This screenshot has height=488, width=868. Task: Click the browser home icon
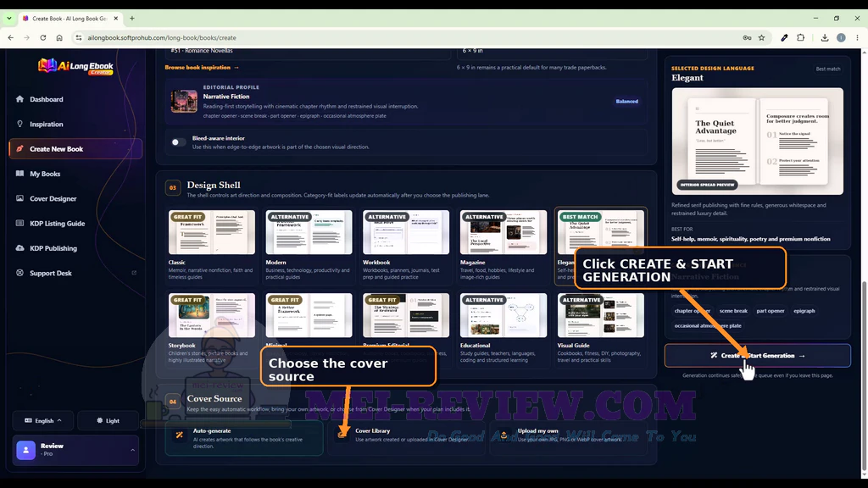pos(59,37)
